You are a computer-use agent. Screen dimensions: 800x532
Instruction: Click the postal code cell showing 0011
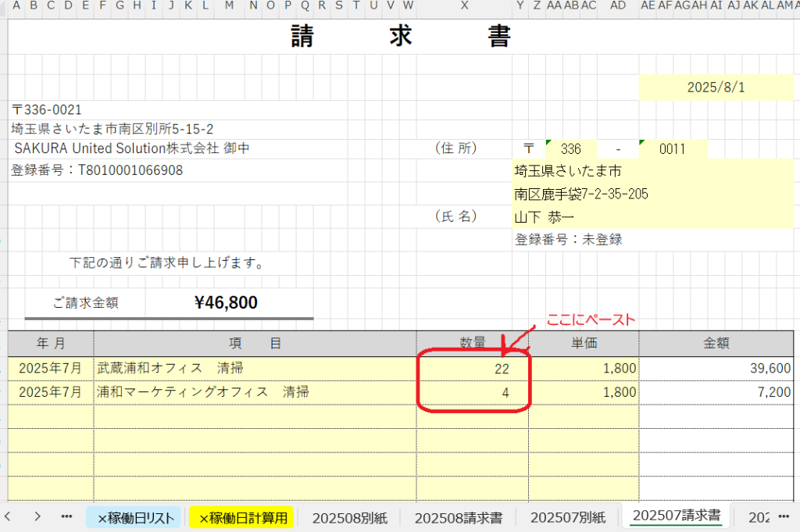pyautogui.click(x=672, y=148)
